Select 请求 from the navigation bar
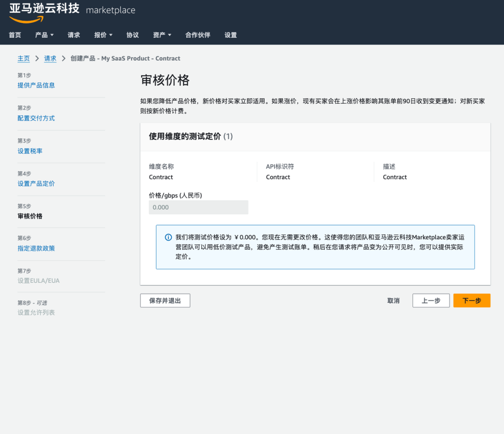The image size is (504, 434). pyautogui.click(x=73, y=35)
